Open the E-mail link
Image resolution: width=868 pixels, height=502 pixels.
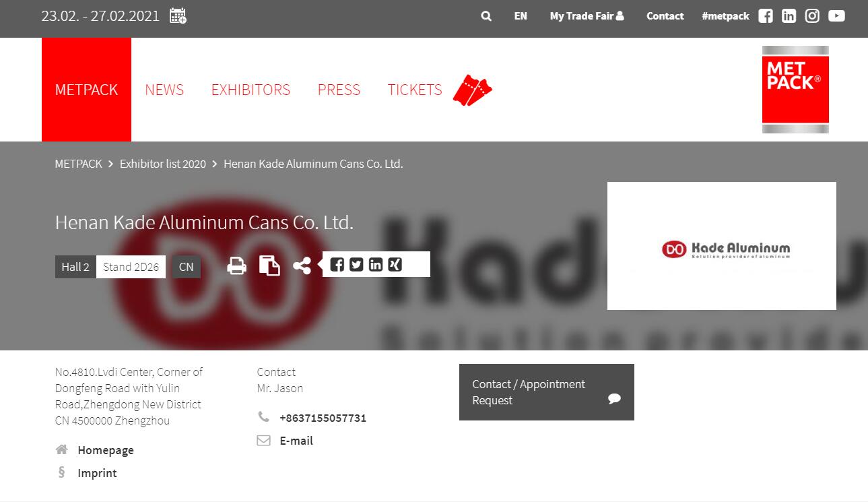(296, 441)
